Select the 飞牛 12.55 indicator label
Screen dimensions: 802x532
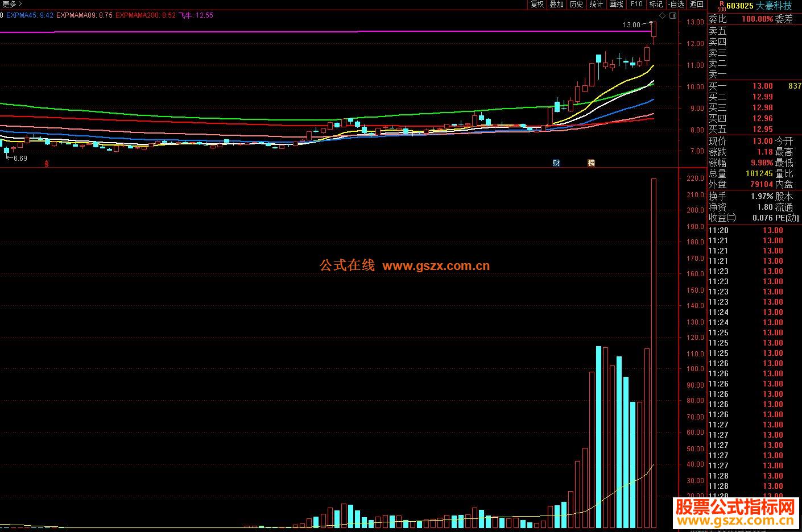point(196,15)
